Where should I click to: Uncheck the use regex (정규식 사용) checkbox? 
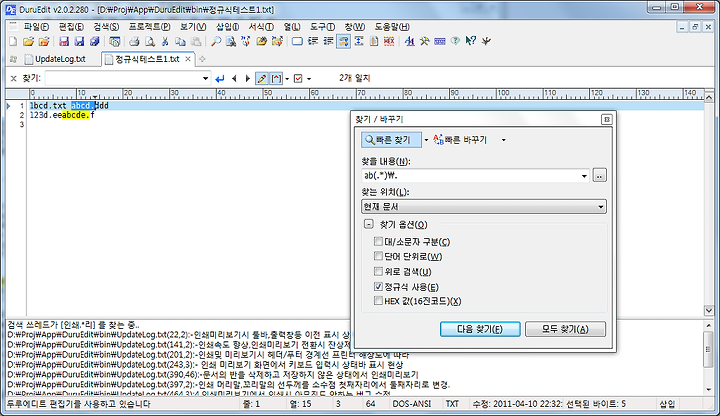click(378, 287)
